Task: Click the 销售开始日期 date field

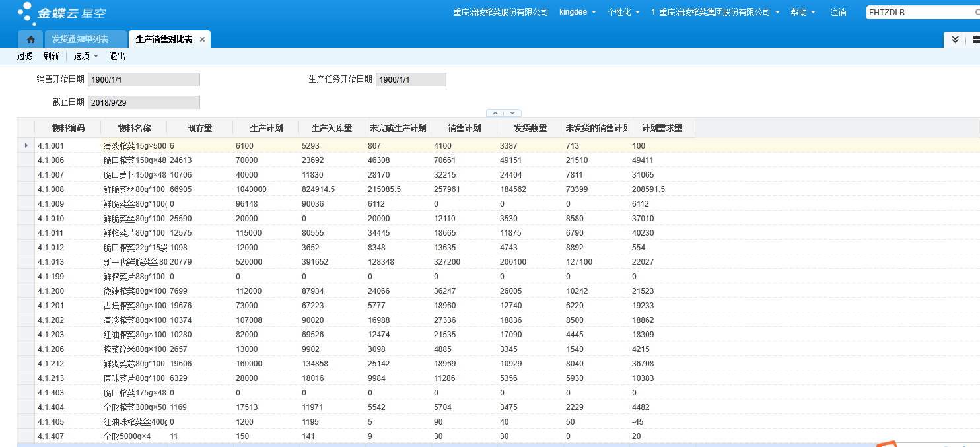Action: coord(144,79)
